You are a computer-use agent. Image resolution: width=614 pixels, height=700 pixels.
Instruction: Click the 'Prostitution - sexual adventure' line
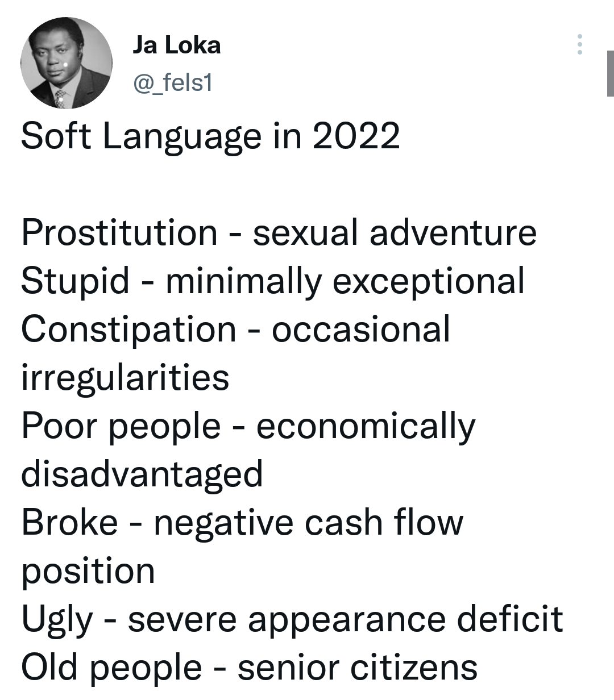pyautogui.click(x=279, y=233)
